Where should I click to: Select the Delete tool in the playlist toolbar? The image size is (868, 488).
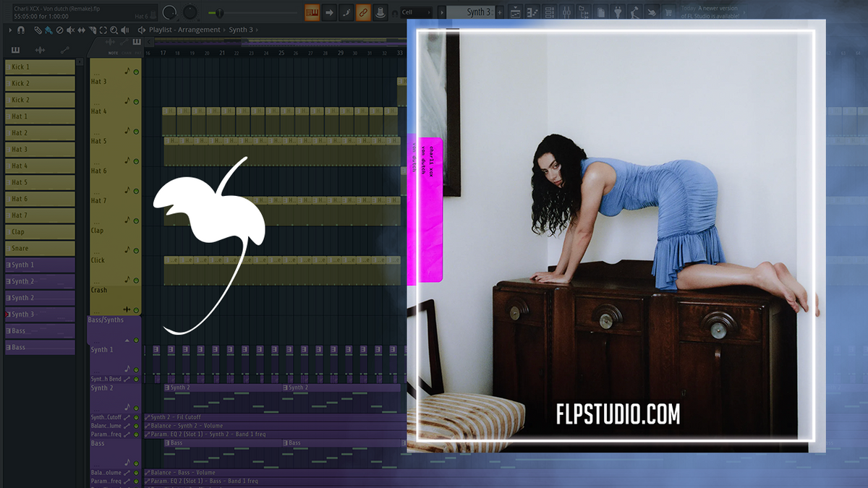[x=61, y=30]
